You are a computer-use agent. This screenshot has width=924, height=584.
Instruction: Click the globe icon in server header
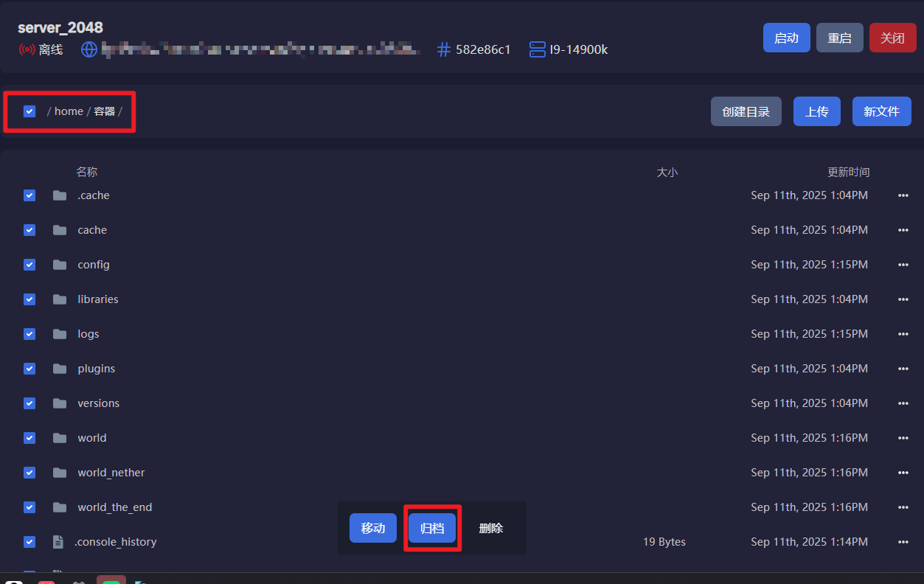pyautogui.click(x=89, y=49)
